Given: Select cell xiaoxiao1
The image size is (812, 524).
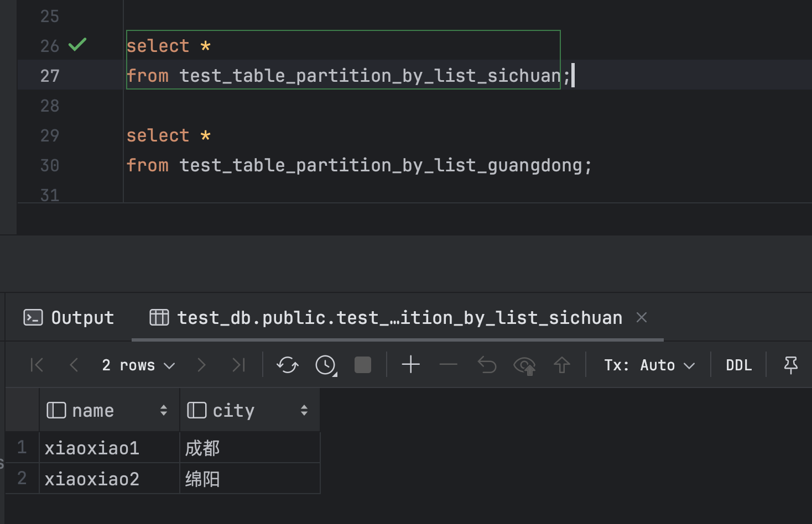Looking at the screenshot, I should [110, 448].
